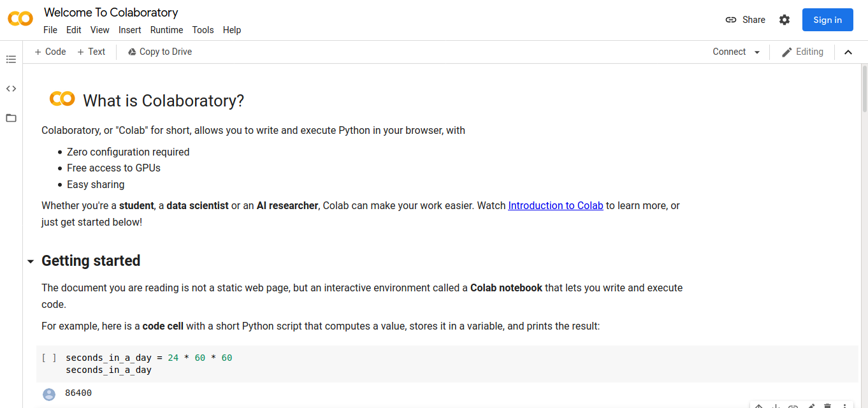Click the Colab logo beside the What is Colaboratory? heading
Viewport: 868px width, 408px height.
(x=62, y=99)
